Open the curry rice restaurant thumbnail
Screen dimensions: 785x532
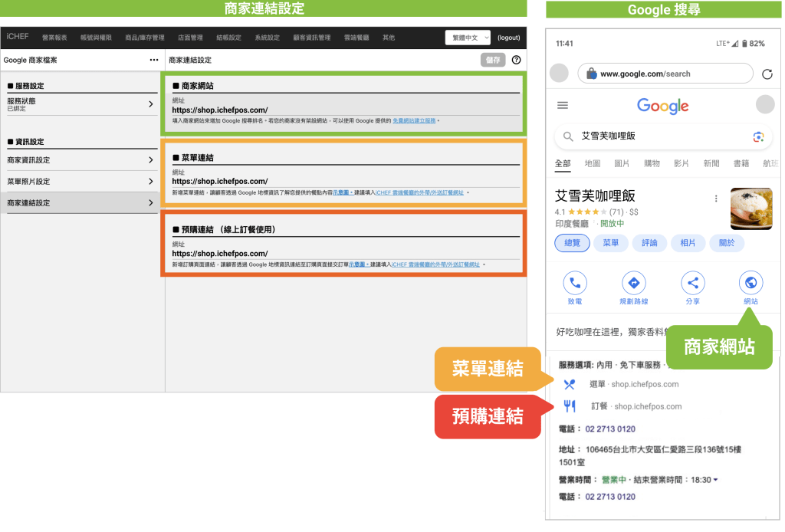751,209
